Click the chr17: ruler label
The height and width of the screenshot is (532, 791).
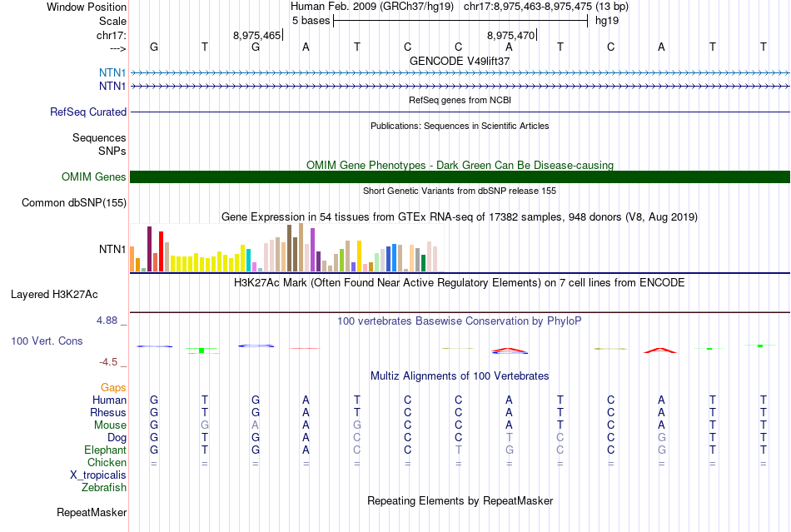click(x=111, y=35)
